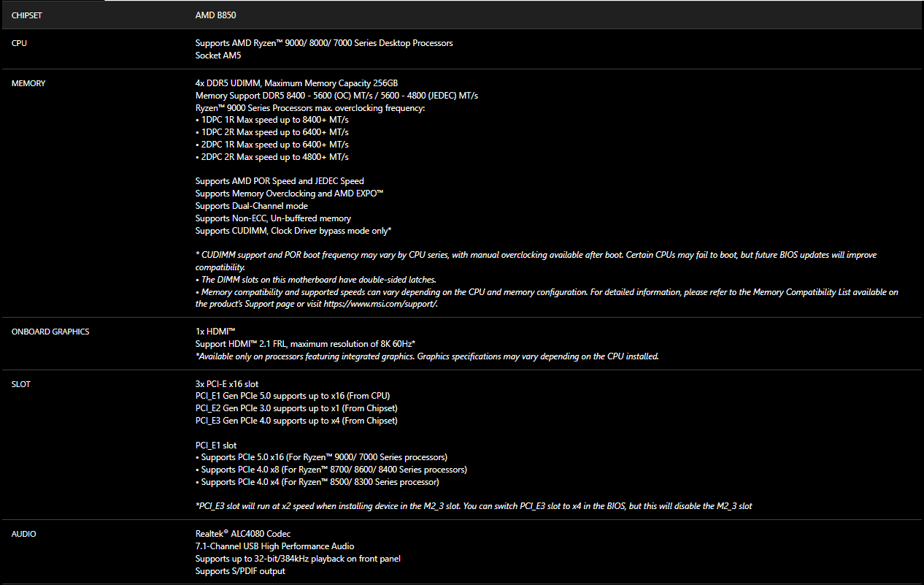Click the Supports Dual-Channel mode line

pos(252,206)
